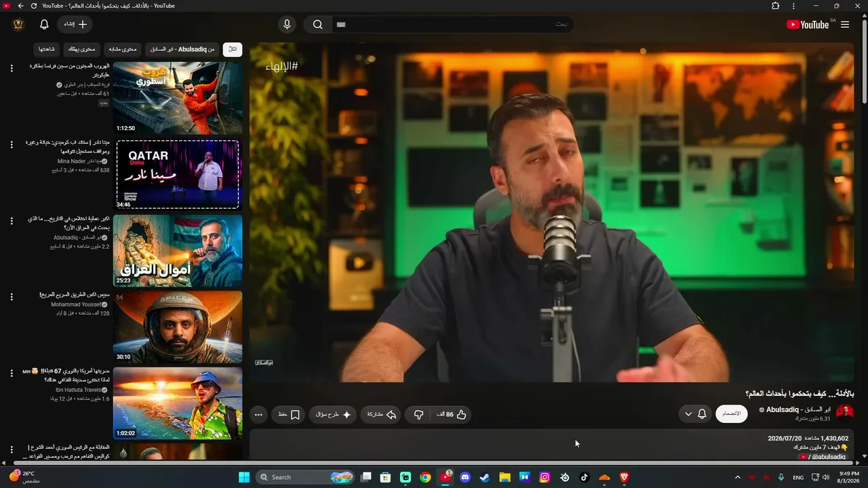The image size is (868, 488).
Task: Open TikTok from the taskbar
Action: [x=585, y=477]
